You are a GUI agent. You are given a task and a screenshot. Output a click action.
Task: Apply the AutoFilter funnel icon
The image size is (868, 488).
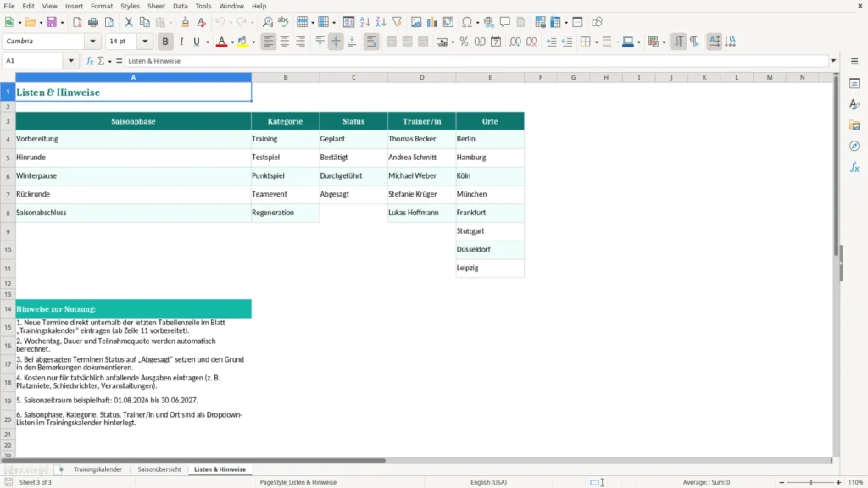click(397, 22)
